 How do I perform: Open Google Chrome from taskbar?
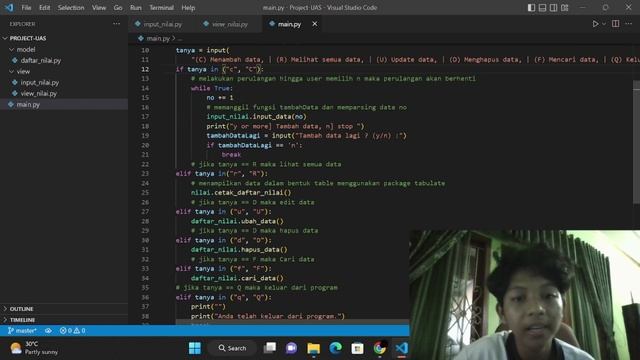pyautogui.click(x=380, y=348)
